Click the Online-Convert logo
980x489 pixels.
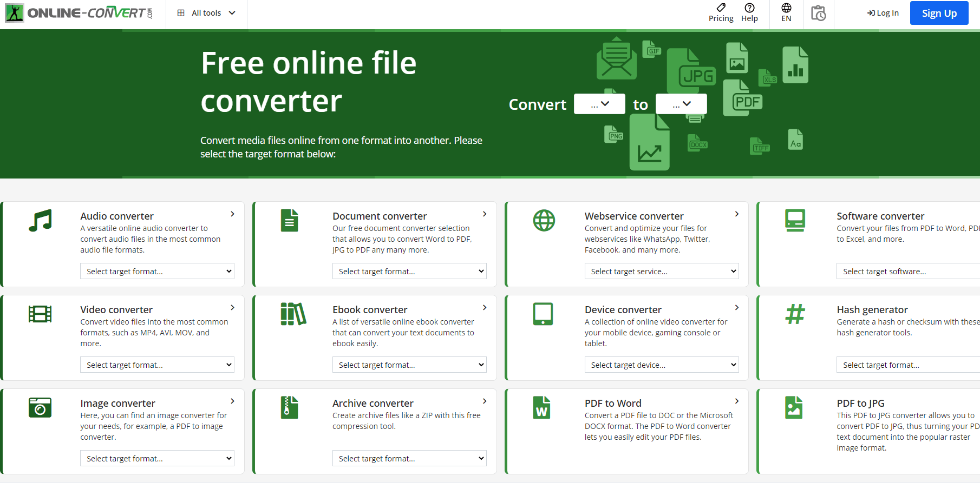click(79, 13)
